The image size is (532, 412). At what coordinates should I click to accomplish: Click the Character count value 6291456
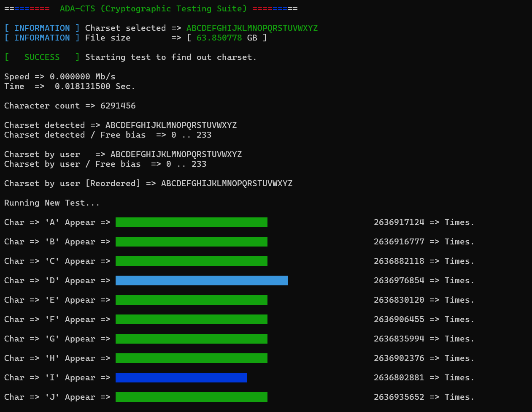(x=118, y=106)
